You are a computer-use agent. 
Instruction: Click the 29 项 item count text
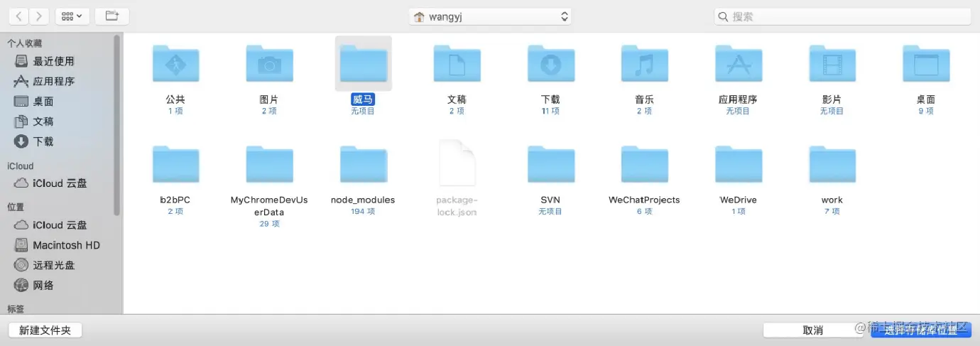pyautogui.click(x=269, y=223)
